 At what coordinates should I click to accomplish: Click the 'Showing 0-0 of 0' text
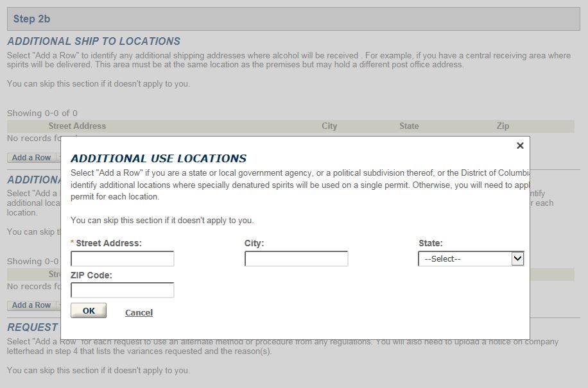pyautogui.click(x=42, y=113)
